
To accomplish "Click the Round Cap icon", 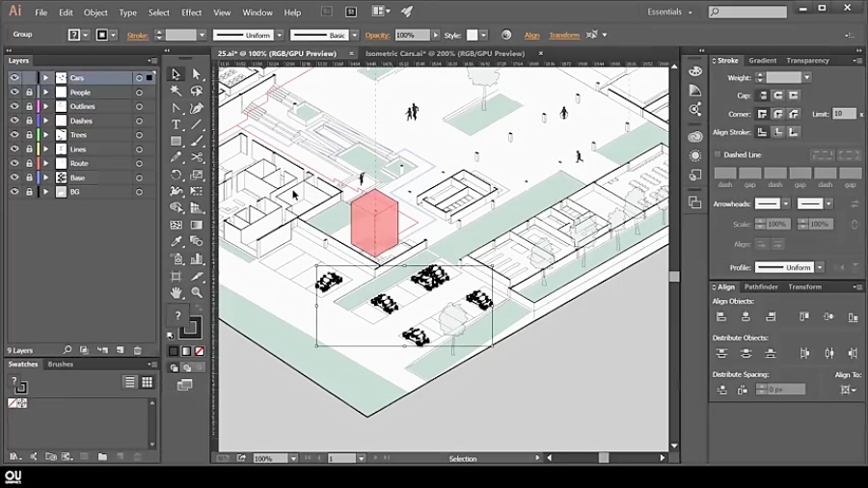I will (777, 95).
